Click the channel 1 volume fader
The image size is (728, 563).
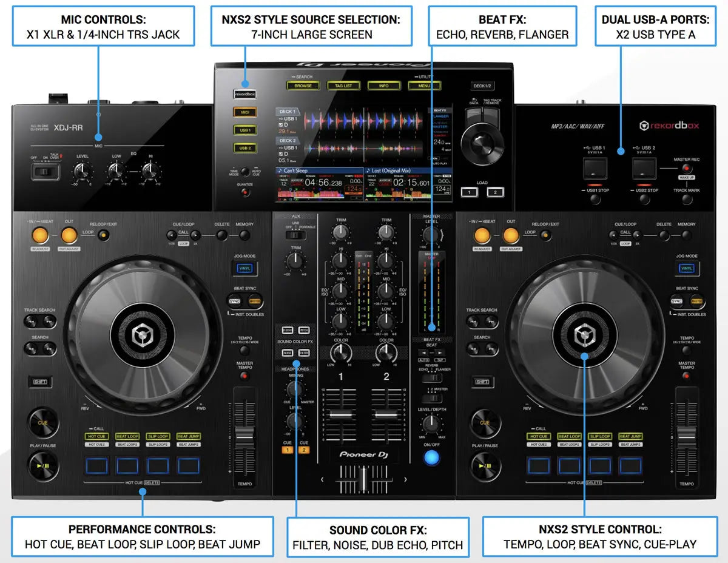point(341,414)
